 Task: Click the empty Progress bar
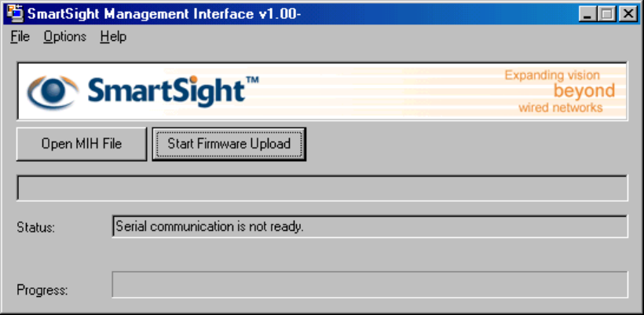(369, 284)
